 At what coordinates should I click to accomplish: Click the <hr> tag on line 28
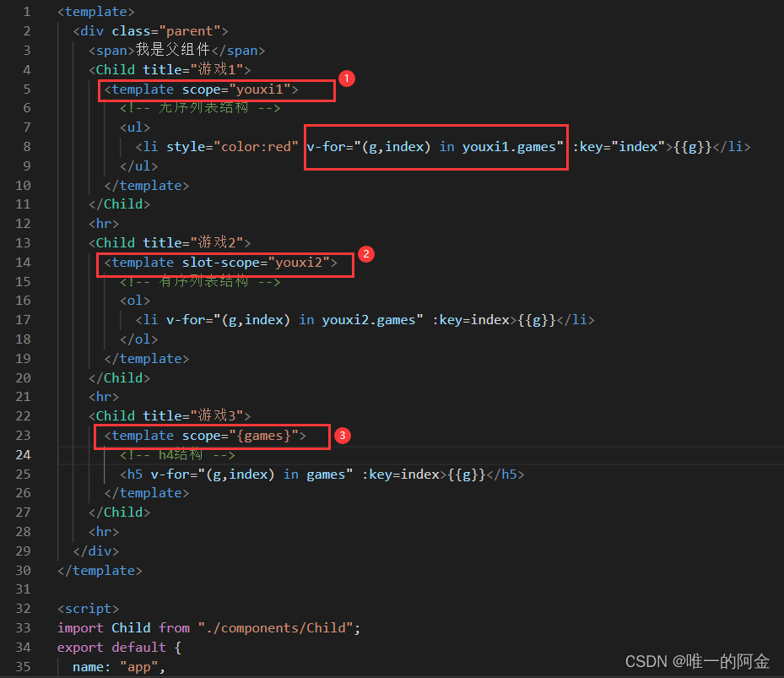[x=104, y=531]
